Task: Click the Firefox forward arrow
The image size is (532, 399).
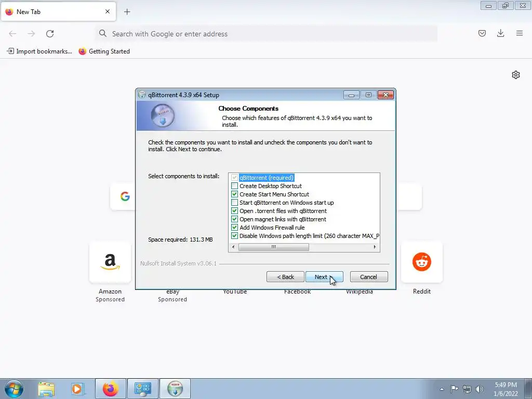Action: (31, 34)
